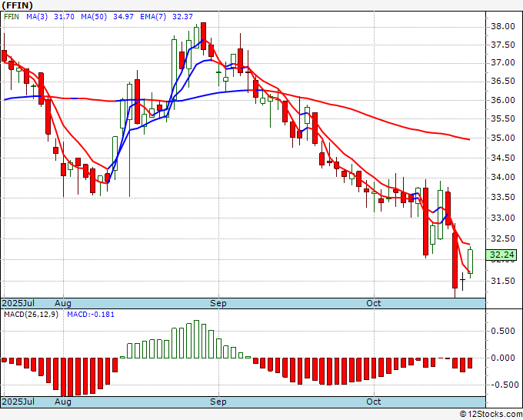The width and height of the screenshot is (523, 420).
Task: Click 2025Jul on the price chart axis
Action: [x=18, y=303]
